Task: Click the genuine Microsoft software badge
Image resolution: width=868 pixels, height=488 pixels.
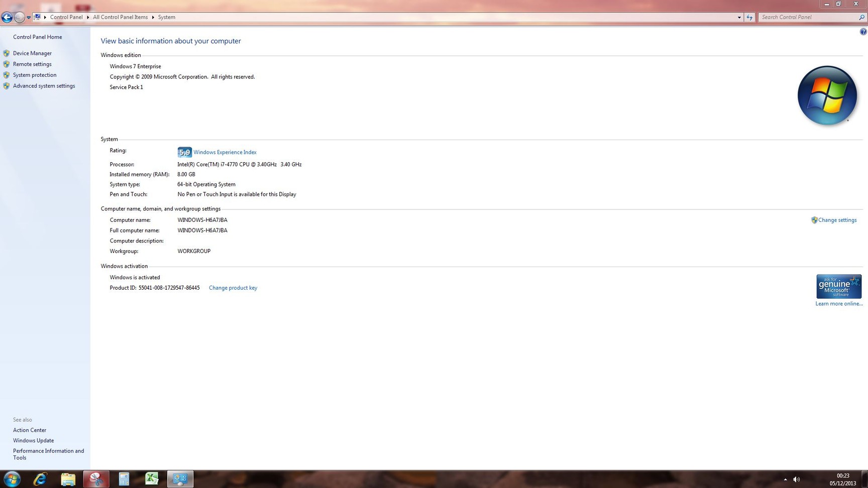Action: 839,286
